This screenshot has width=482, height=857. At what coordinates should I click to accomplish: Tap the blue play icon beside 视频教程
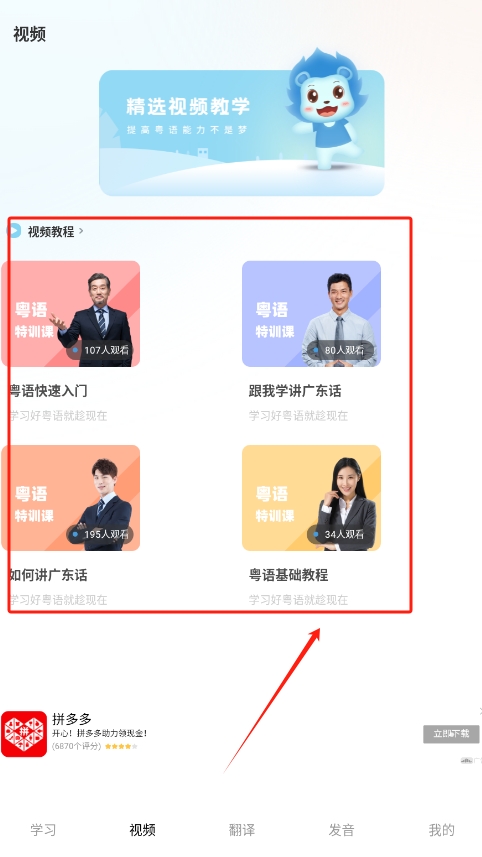pos(15,231)
